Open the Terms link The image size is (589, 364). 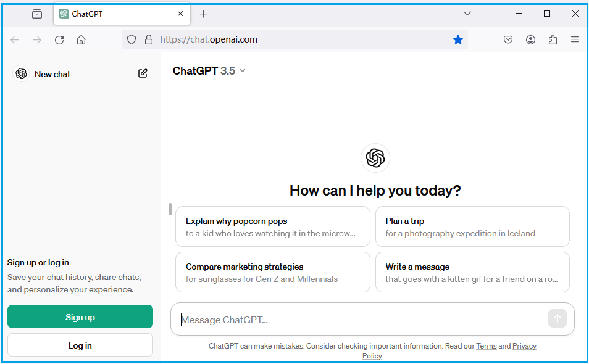point(487,346)
